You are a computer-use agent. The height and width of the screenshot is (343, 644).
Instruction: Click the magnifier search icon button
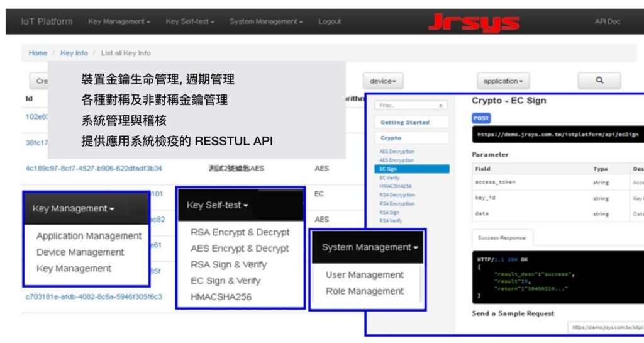point(599,81)
